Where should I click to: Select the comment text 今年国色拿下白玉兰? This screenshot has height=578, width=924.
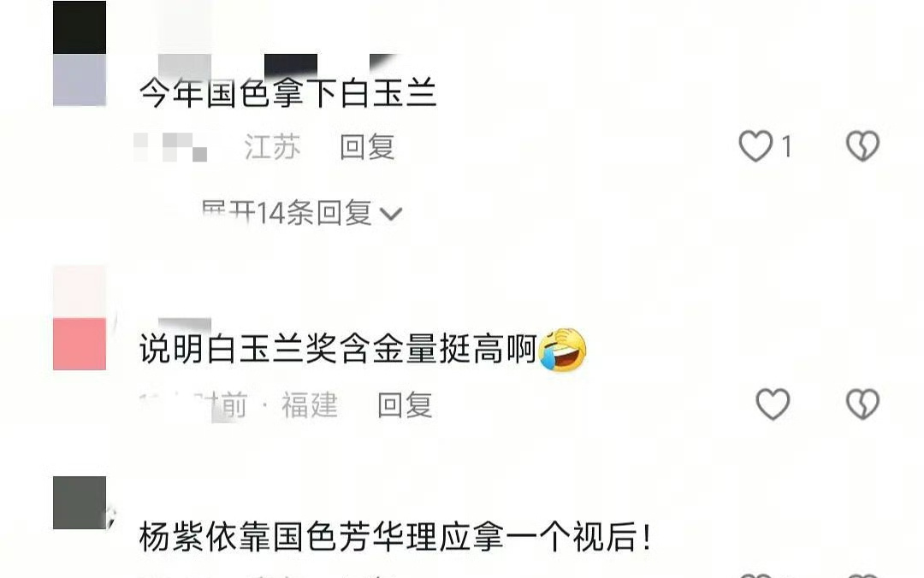[x=288, y=94]
